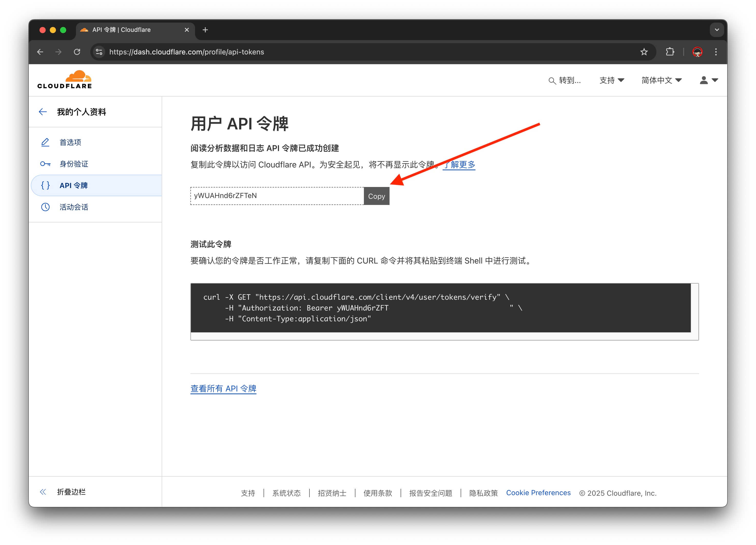Viewport: 756px width, 545px height.
Task: Open site information icon in address bar
Action: pos(99,52)
